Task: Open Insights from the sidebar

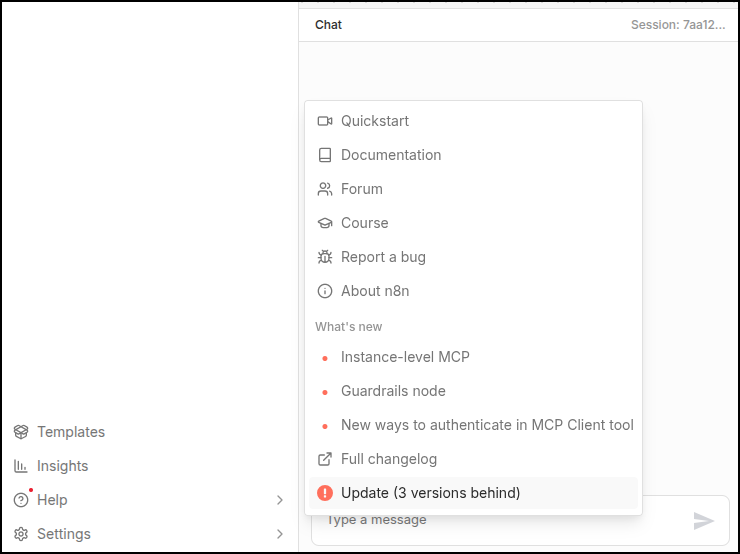Action: point(62,466)
